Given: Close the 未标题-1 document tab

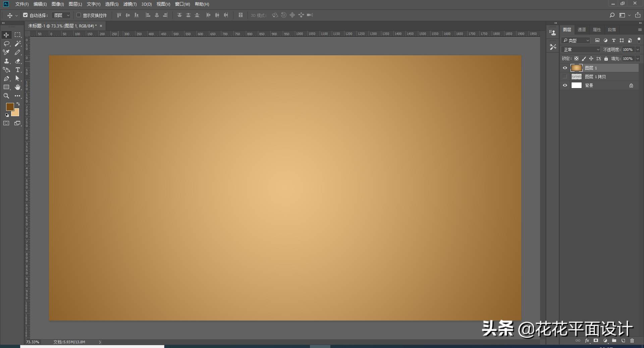Looking at the screenshot, I should point(101,26).
